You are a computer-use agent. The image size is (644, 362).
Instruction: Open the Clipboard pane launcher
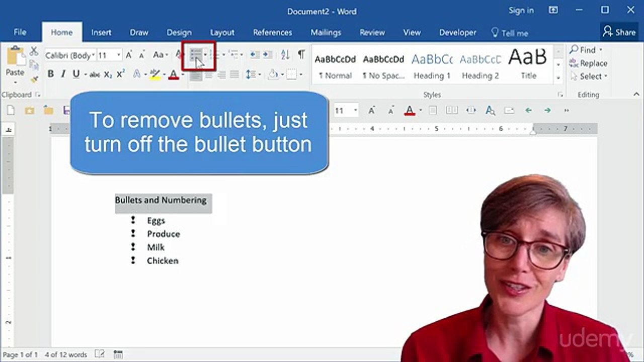click(37, 95)
